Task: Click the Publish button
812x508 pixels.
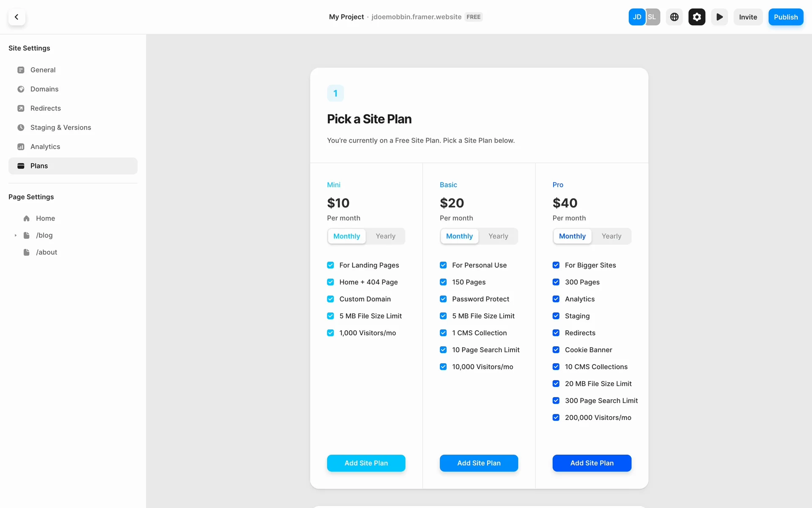Action: pyautogui.click(x=785, y=17)
